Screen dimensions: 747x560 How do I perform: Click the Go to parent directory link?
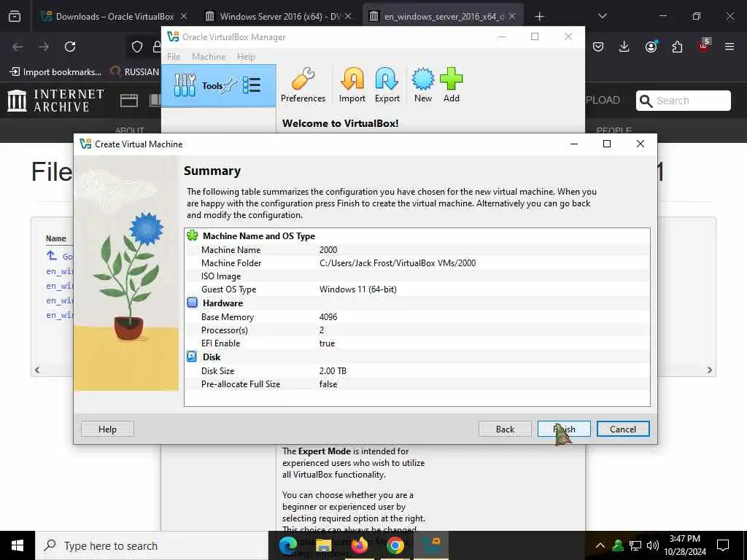pyautogui.click(x=60, y=256)
